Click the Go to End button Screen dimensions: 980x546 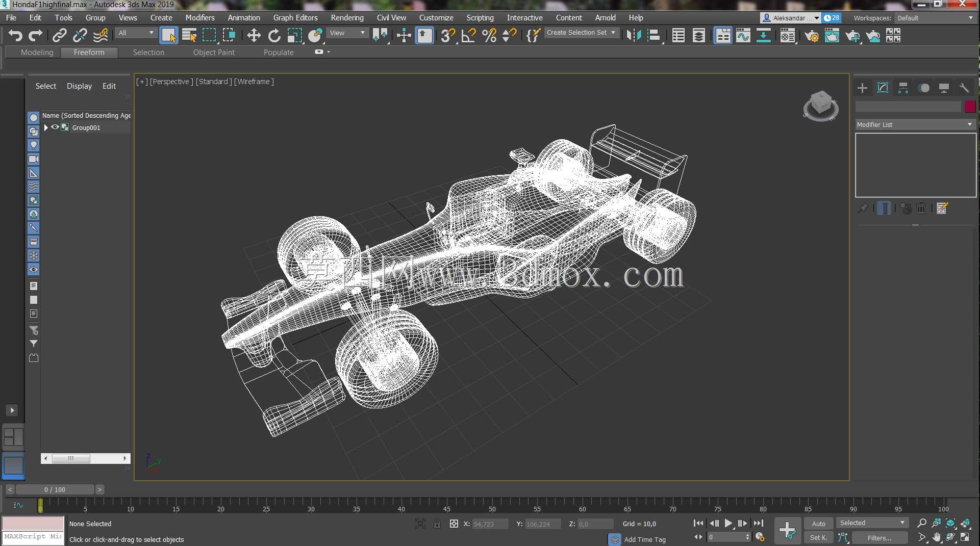(x=759, y=524)
